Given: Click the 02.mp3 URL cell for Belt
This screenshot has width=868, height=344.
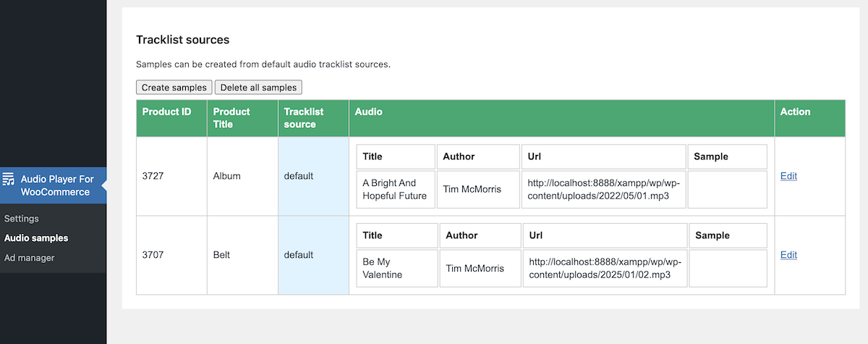Looking at the screenshot, I should pos(605,269).
